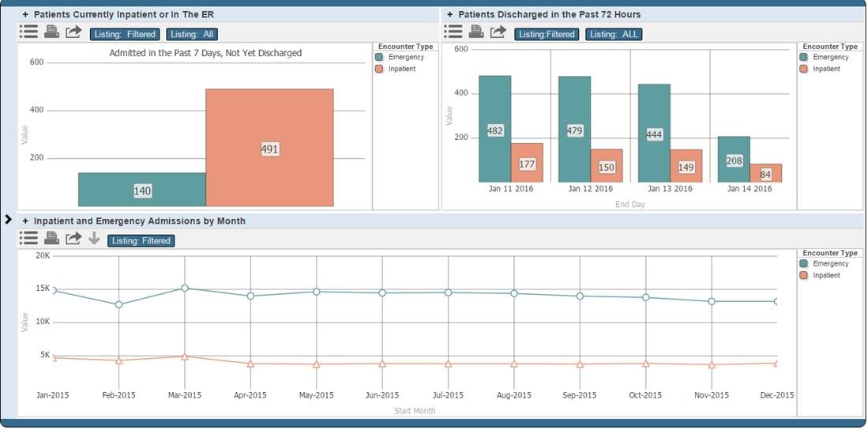Click Listing:Filtered in Patients Discharged panel

point(547,34)
